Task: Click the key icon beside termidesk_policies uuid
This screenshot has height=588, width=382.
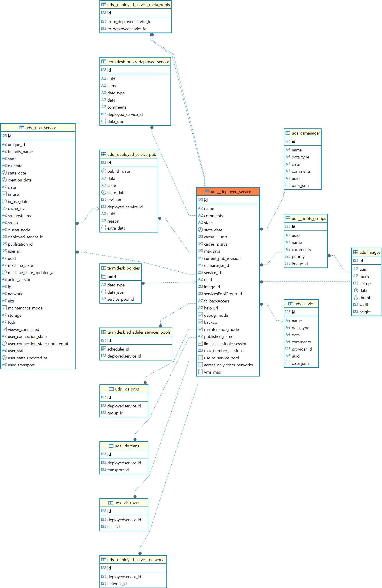Action: pyautogui.click(x=104, y=277)
